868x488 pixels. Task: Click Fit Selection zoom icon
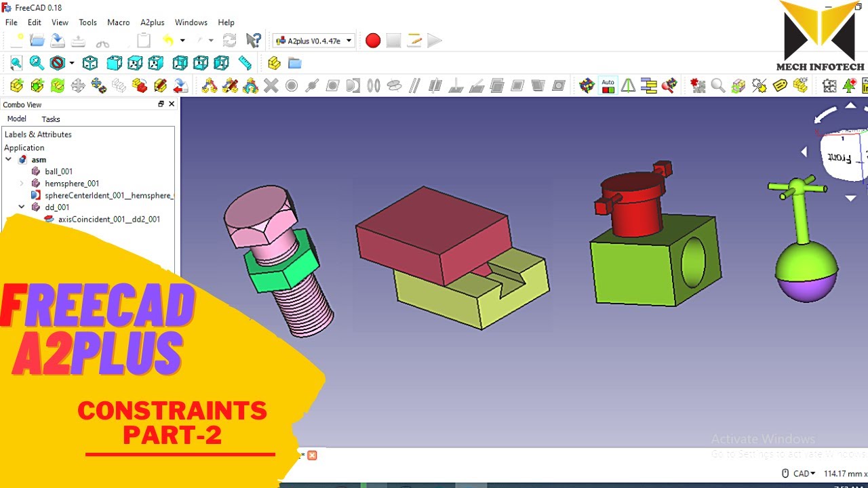pos(37,63)
